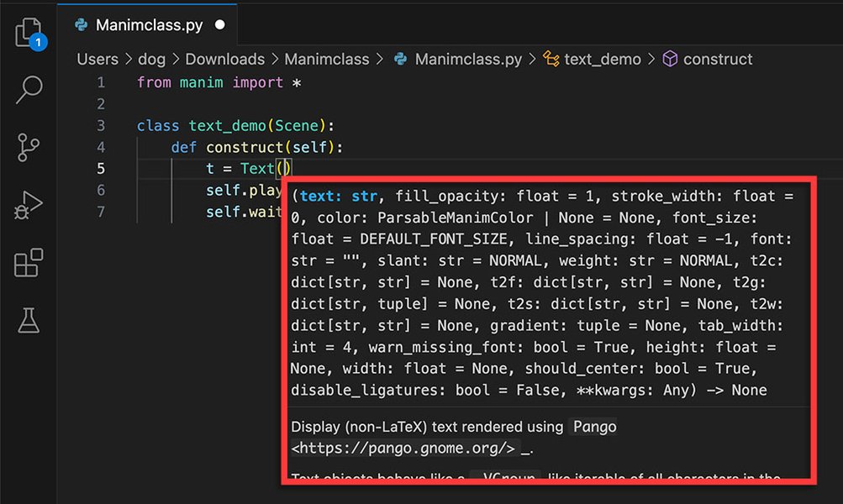Open the Testing flask icon
Viewport: 843px width, 504px height.
(29, 320)
